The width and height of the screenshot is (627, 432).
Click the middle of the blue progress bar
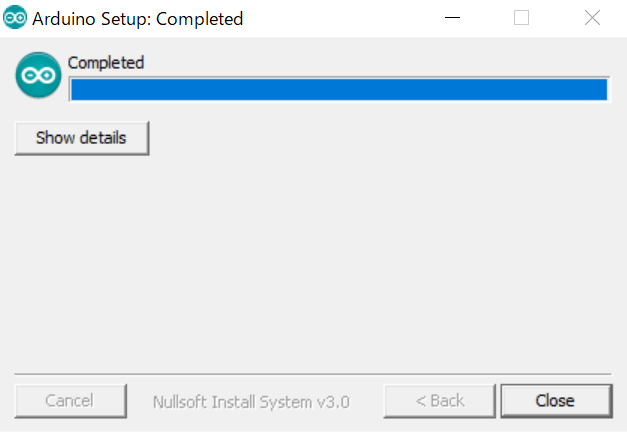[x=338, y=90]
